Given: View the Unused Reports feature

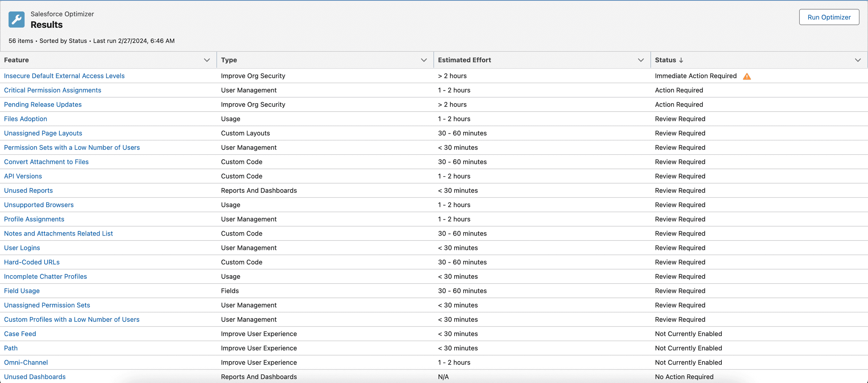Looking at the screenshot, I should point(28,190).
